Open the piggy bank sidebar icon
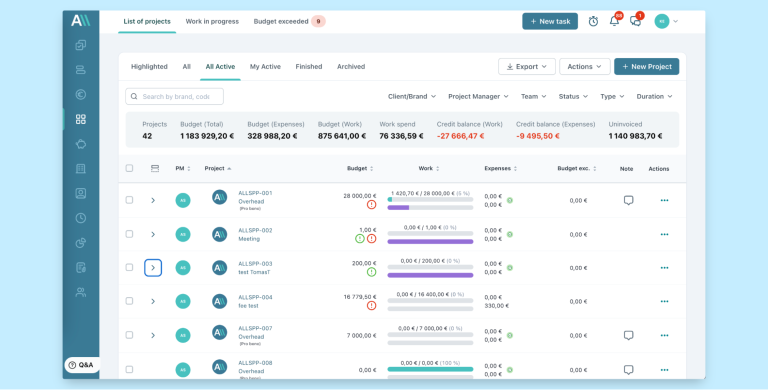 [x=81, y=144]
